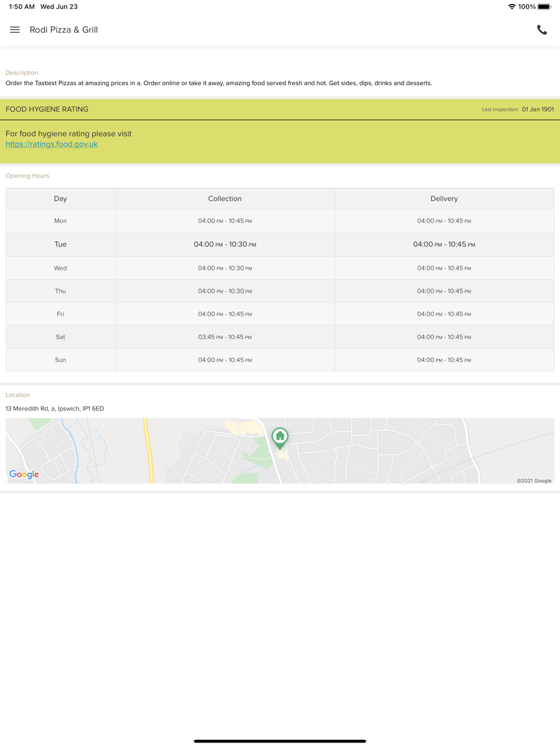Tap the Wi-Fi icon in status bar
Screen dimensions: 560x747
point(512,7)
